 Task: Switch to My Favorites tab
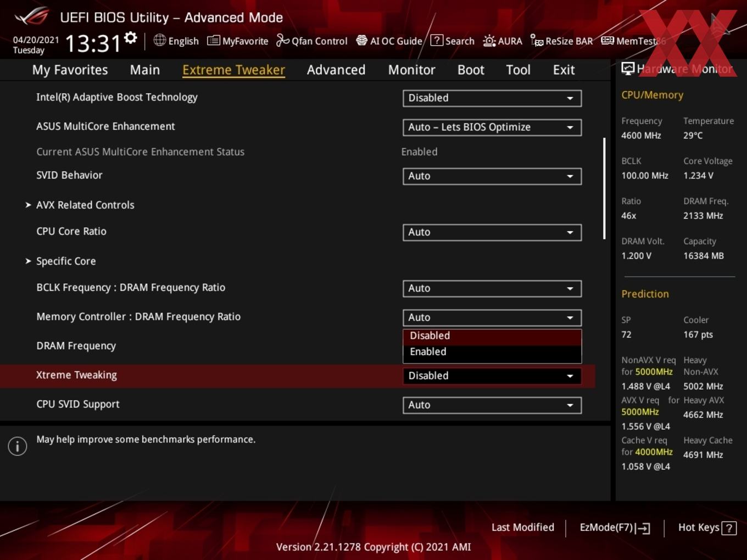(x=70, y=70)
